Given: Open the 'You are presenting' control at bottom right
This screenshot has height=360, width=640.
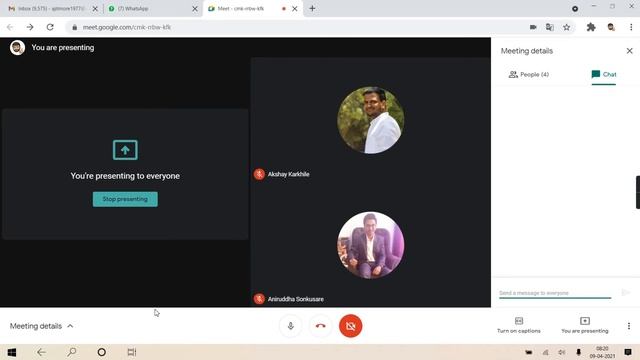Looking at the screenshot, I should (584, 325).
